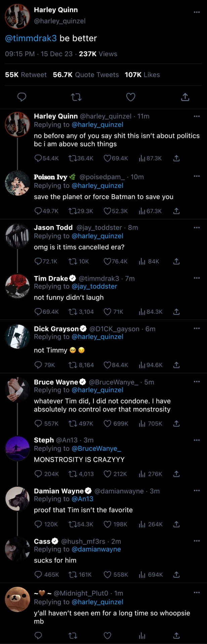The image size is (207, 644).
Task: Open more options on the main tweet
Action: [x=197, y=12]
